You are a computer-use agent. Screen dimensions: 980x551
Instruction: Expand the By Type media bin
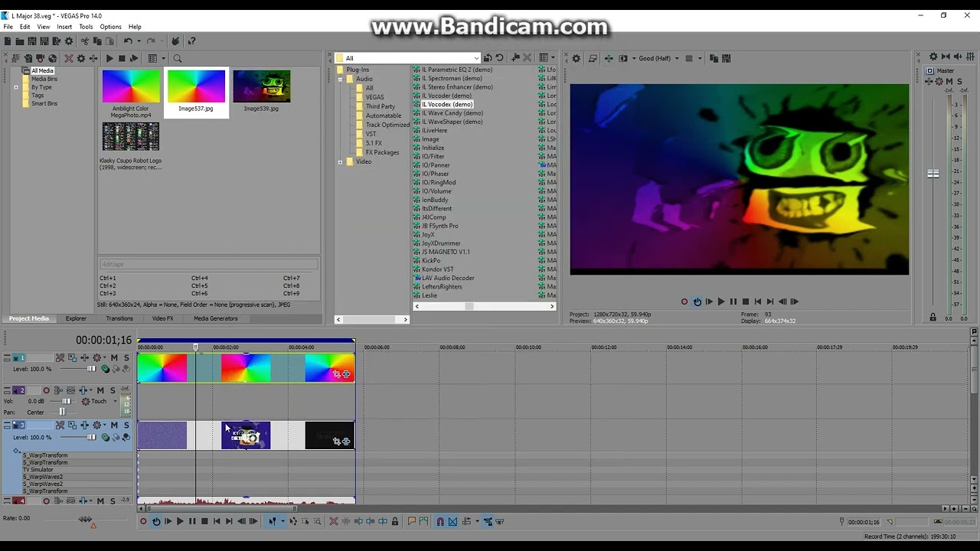(16, 87)
